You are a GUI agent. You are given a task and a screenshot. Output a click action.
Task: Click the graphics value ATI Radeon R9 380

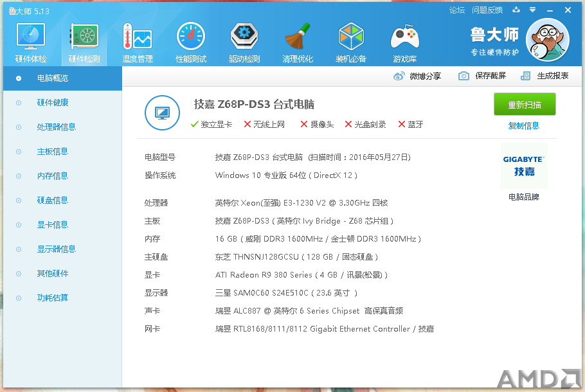(x=301, y=275)
